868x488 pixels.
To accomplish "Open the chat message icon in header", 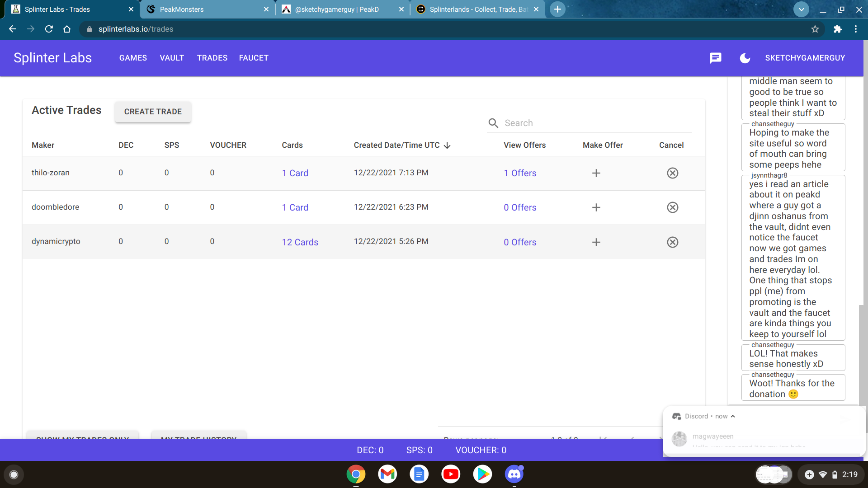I will click(715, 58).
